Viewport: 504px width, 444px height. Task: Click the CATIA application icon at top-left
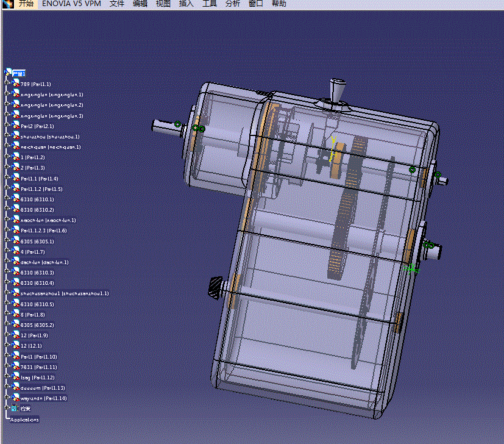[x=7, y=4]
